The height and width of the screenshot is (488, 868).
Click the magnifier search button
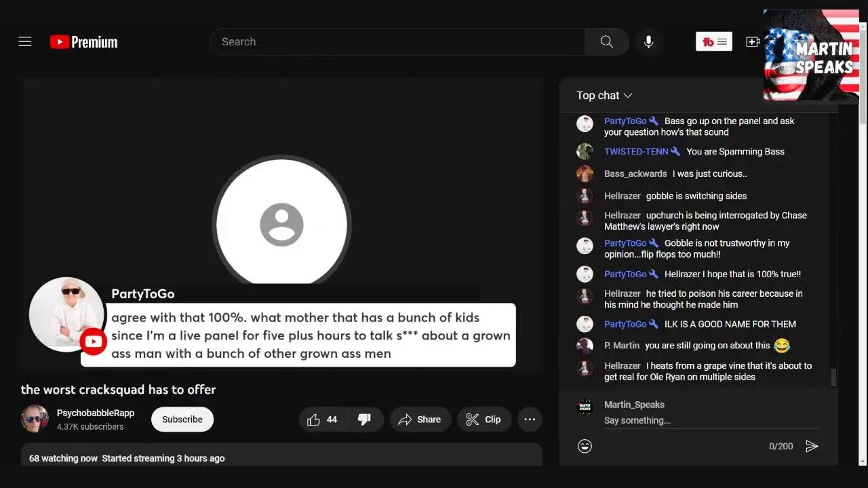607,42
